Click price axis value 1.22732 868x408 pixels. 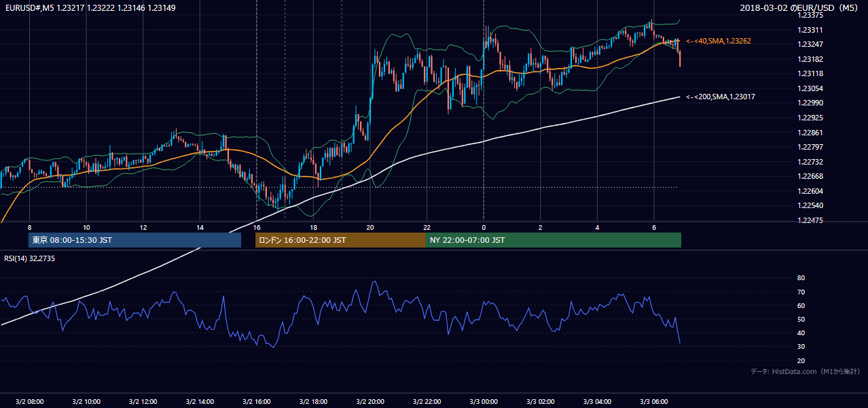(810, 162)
